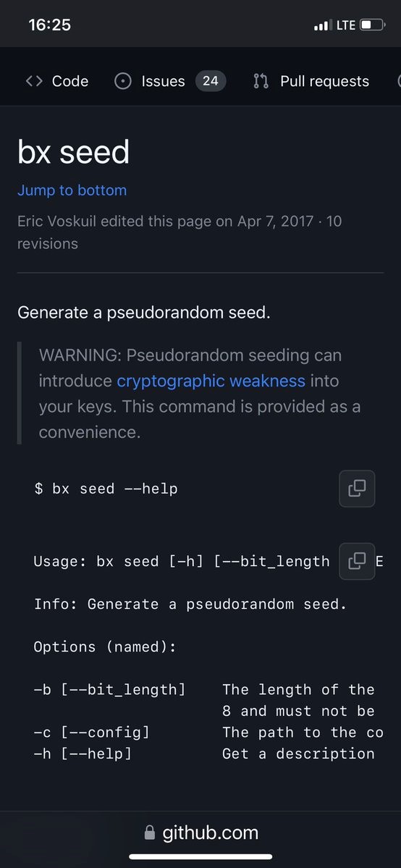This screenshot has width=401, height=868.
Task: Tap the battery indicator in status bar
Action: click(372, 25)
